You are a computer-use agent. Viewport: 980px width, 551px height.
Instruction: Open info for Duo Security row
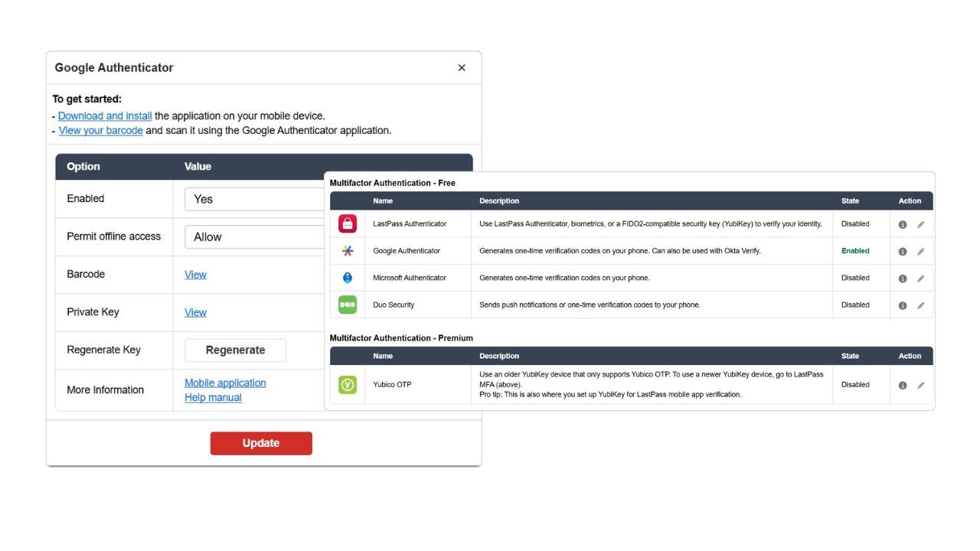[903, 305]
